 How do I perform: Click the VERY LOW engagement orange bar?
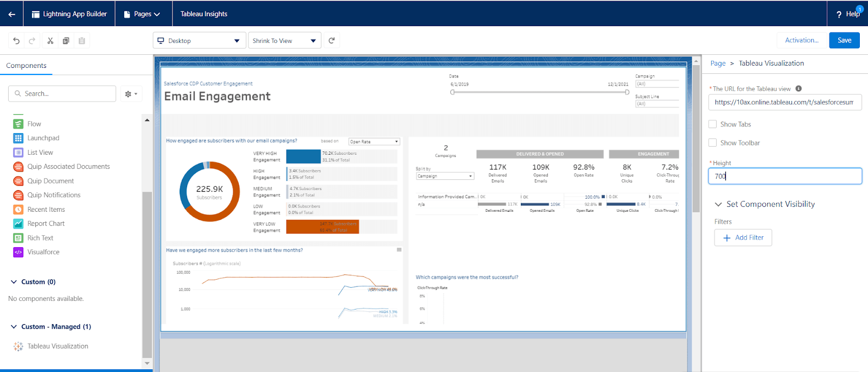point(322,226)
